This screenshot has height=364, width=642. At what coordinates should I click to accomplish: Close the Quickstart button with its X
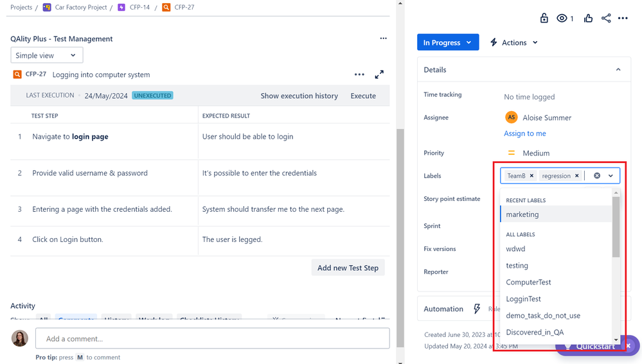point(629,345)
